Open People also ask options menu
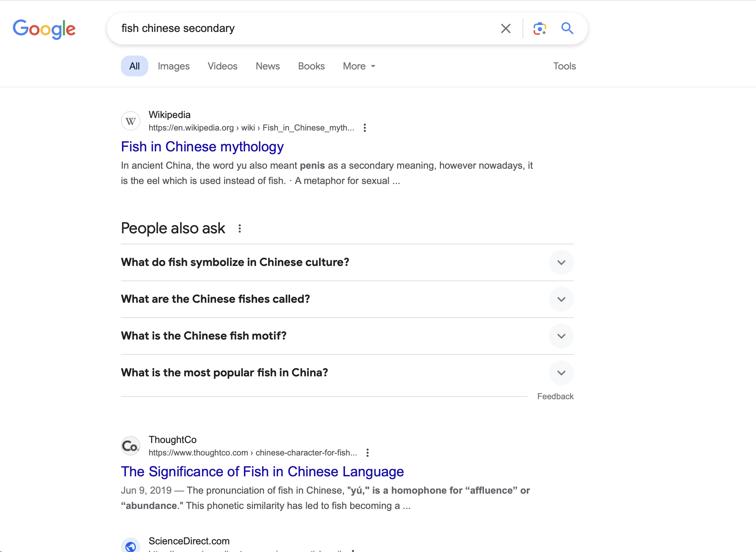 (240, 228)
